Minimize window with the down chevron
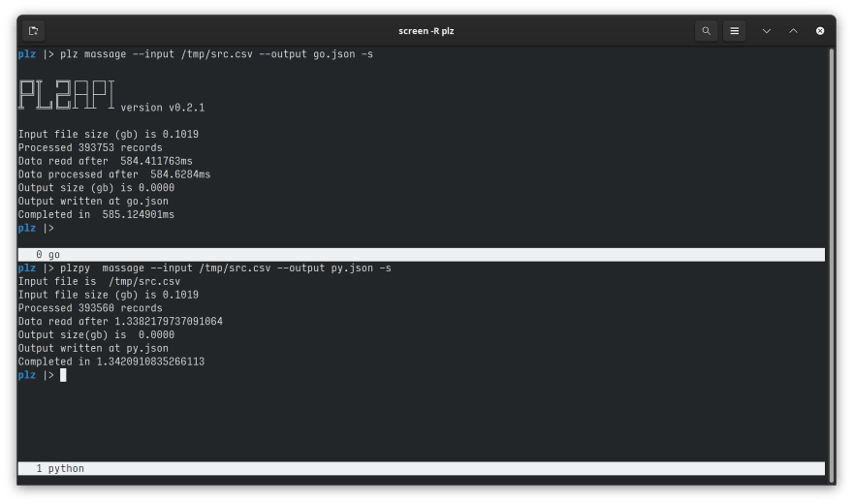This screenshot has width=853, height=504. (766, 31)
